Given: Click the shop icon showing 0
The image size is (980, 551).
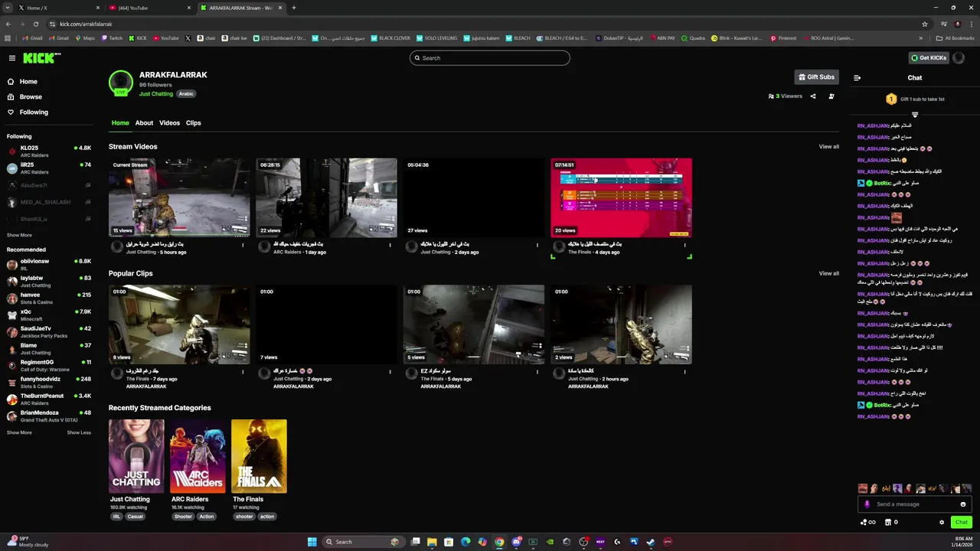Looking at the screenshot, I should coord(890,523).
